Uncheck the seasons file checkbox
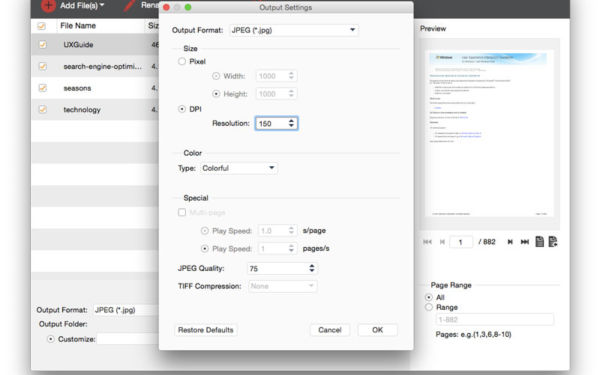 (x=42, y=88)
